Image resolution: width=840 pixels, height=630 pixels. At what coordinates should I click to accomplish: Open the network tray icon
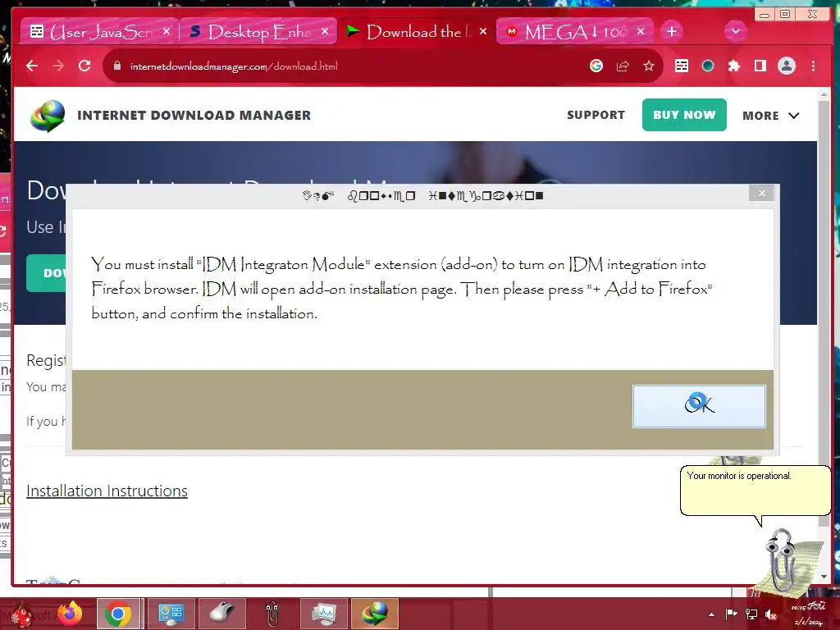tap(751, 614)
